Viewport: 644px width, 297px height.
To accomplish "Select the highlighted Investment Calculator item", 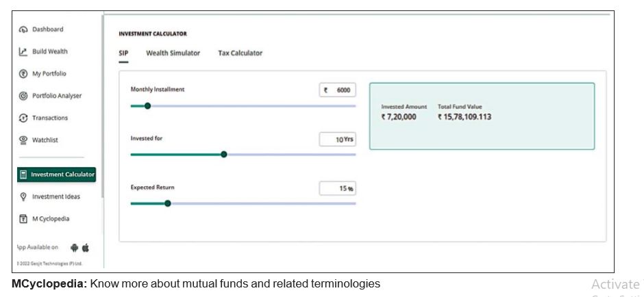I will pyautogui.click(x=56, y=175).
